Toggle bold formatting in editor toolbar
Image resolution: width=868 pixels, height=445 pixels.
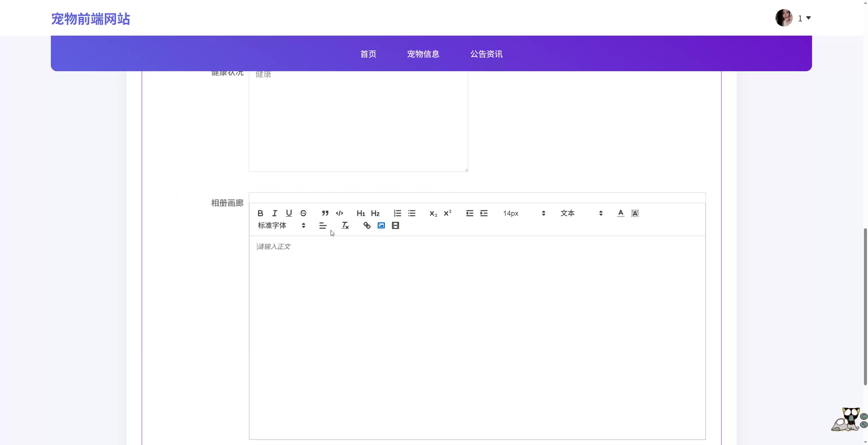pyautogui.click(x=260, y=213)
